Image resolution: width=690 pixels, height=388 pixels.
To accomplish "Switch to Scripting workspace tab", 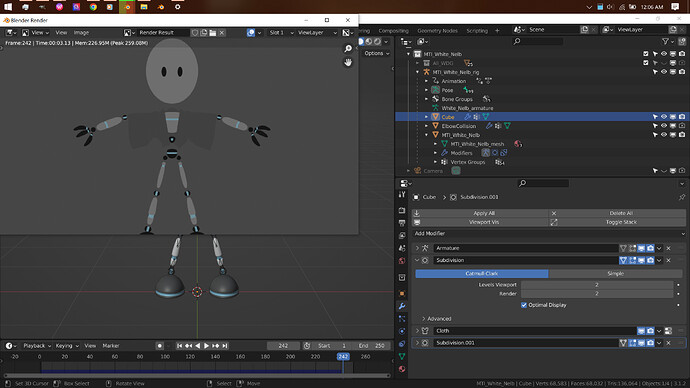I will [x=477, y=31].
